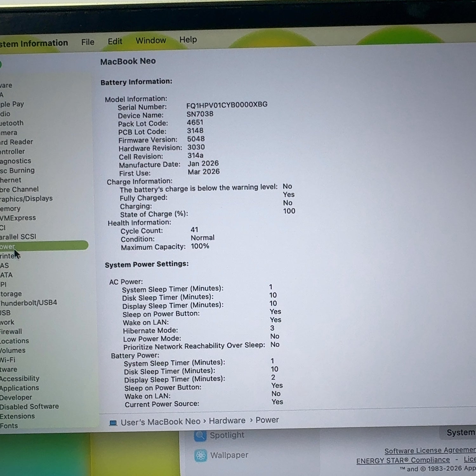Select Accessibility in the sidebar

pyautogui.click(x=20, y=379)
